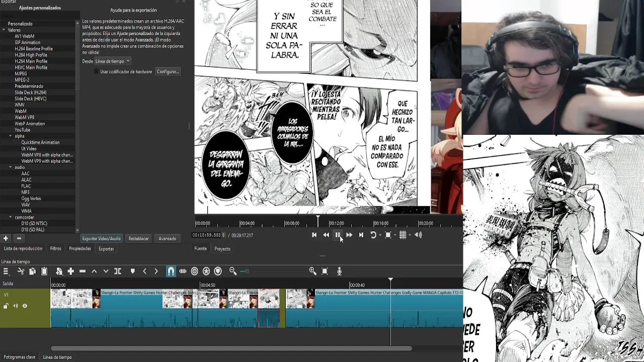The image size is (644, 362).
Task: Open the grid options dropdown arrow
Action: [410, 235]
